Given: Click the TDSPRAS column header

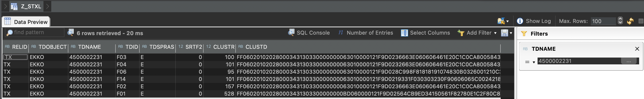Looking at the screenshot, I should (157, 47).
